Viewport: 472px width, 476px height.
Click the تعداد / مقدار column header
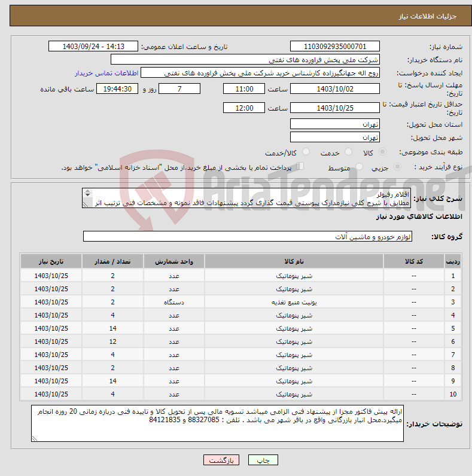tap(112, 261)
